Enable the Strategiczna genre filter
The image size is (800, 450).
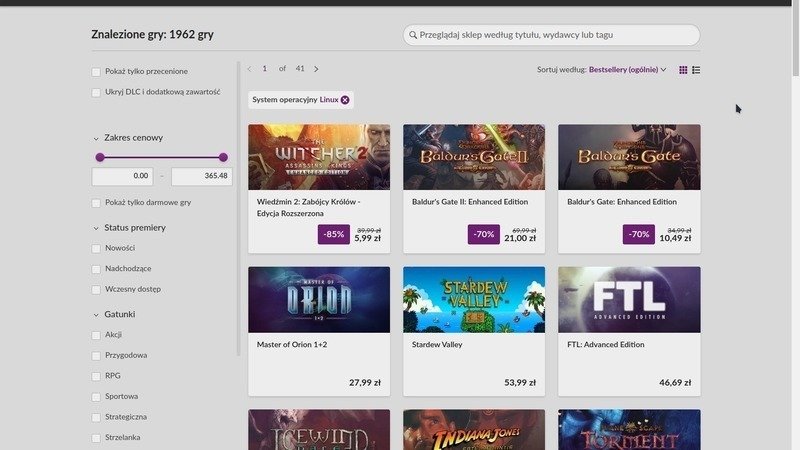(96, 417)
